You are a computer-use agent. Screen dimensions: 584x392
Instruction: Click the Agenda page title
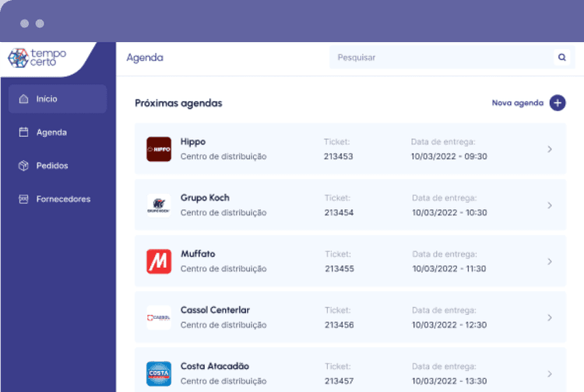coord(145,58)
